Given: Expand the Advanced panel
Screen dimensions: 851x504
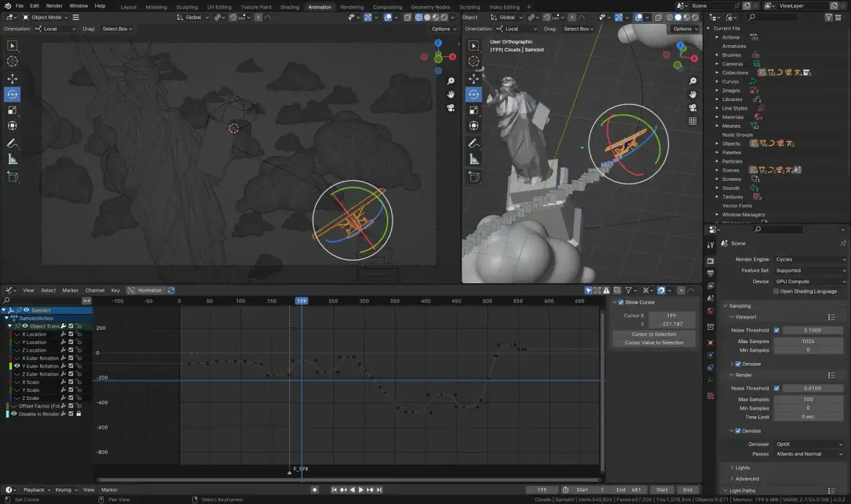Looking at the screenshot, I should click(x=747, y=479).
